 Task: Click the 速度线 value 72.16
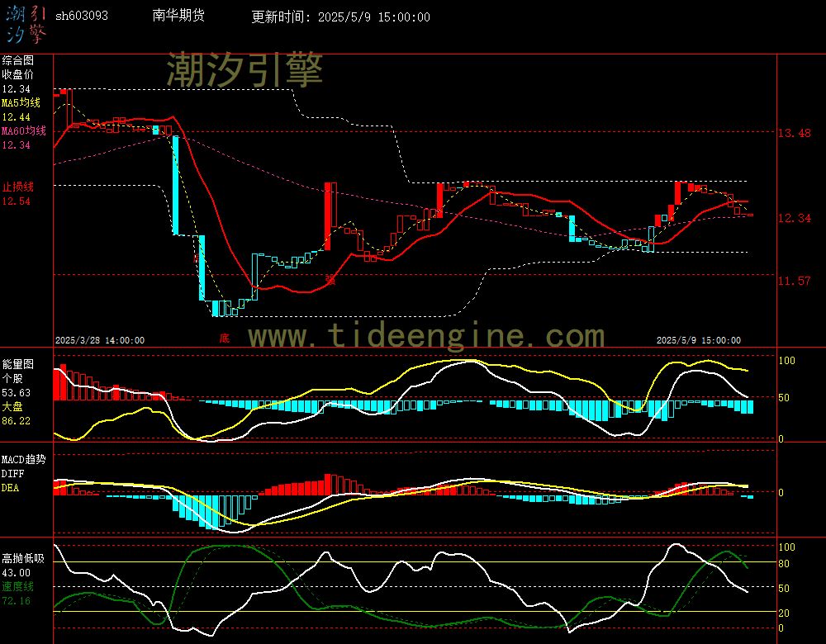pos(17,601)
